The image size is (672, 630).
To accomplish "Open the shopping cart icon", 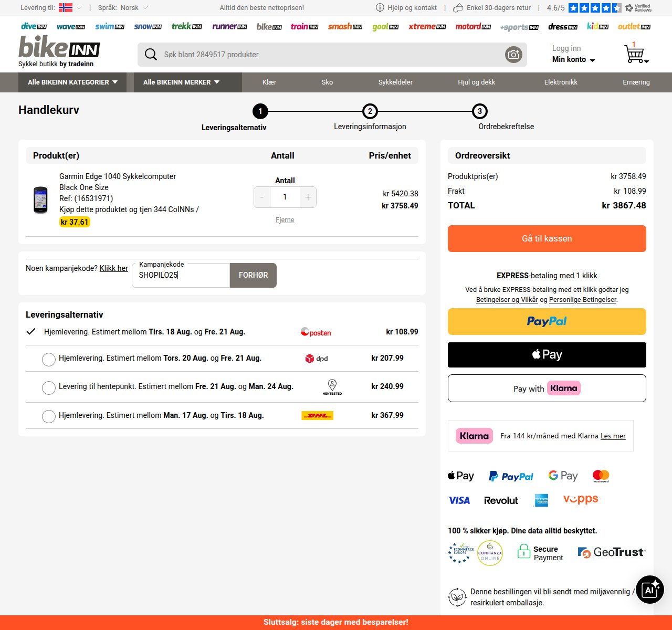I will click(635, 54).
